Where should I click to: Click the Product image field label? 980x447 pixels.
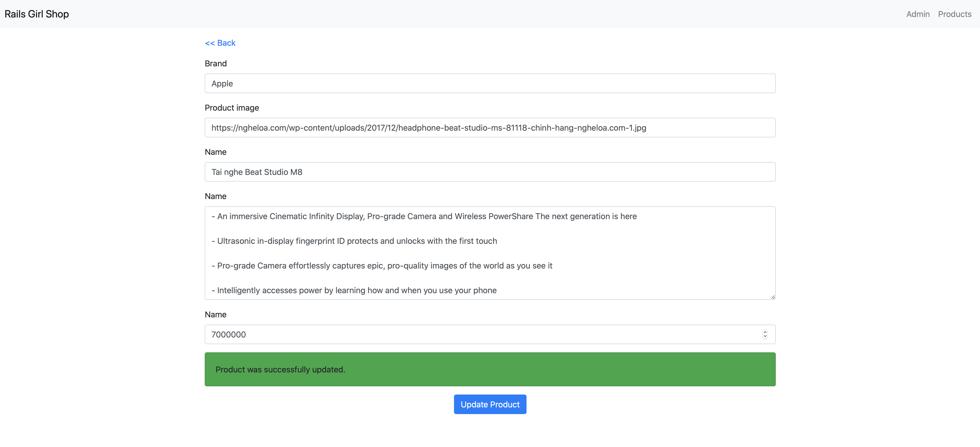click(231, 108)
